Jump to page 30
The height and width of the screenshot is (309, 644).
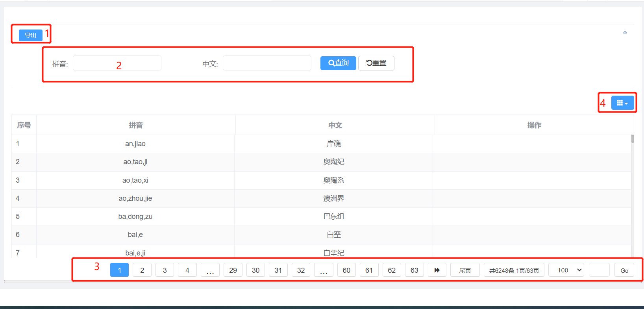pos(255,270)
